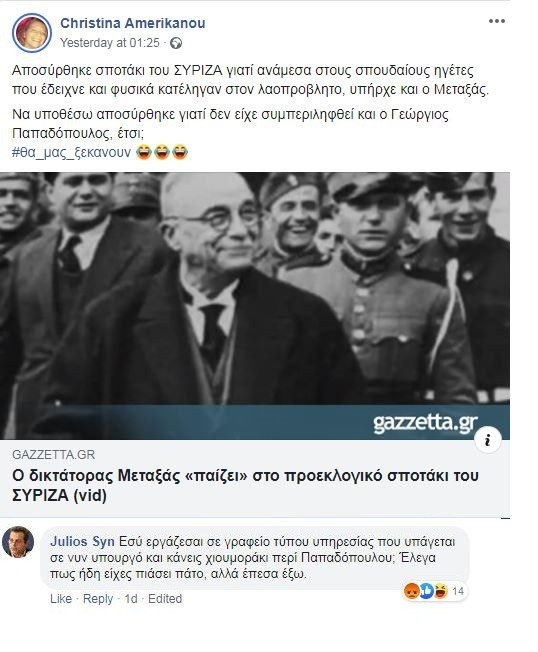Click the #θα_μας_ξεκανουν hashtag
The image size is (538, 652).
tap(72, 153)
